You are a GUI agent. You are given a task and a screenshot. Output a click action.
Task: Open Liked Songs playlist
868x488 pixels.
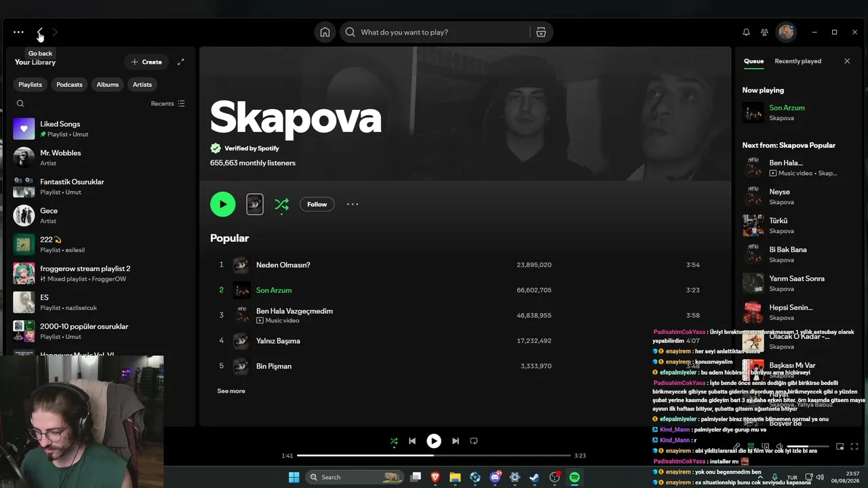99,129
